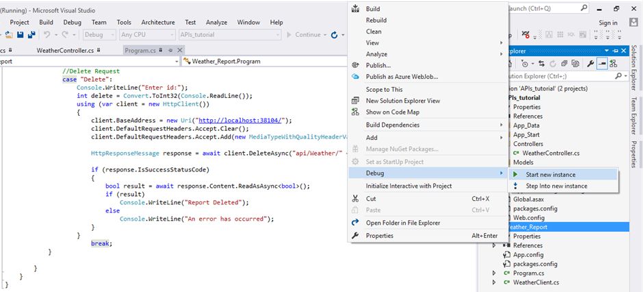The width and height of the screenshot is (644, 292).
Task: Open the Team Explorer side tab
Action: pyautogui.click(x=634, y=116)
